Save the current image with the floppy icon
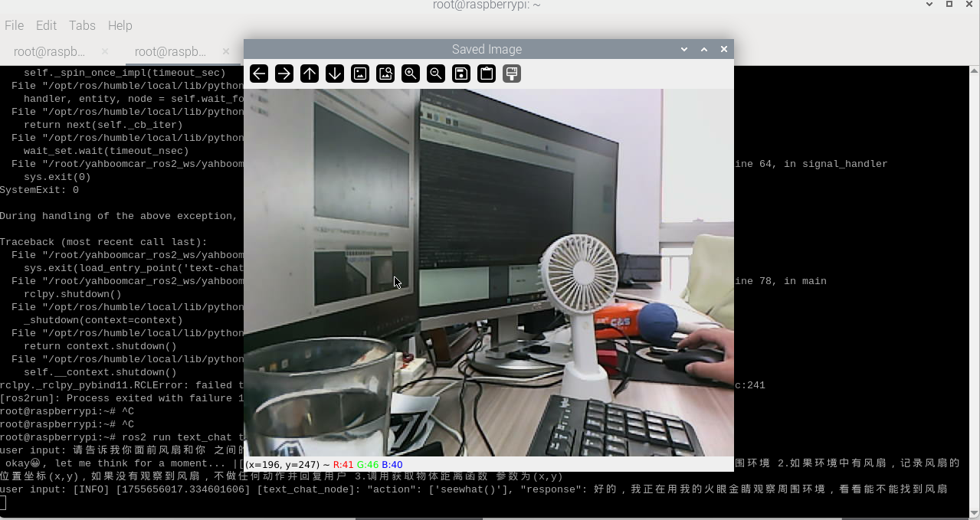Viewport: 980px width, 520px height. 461,74
